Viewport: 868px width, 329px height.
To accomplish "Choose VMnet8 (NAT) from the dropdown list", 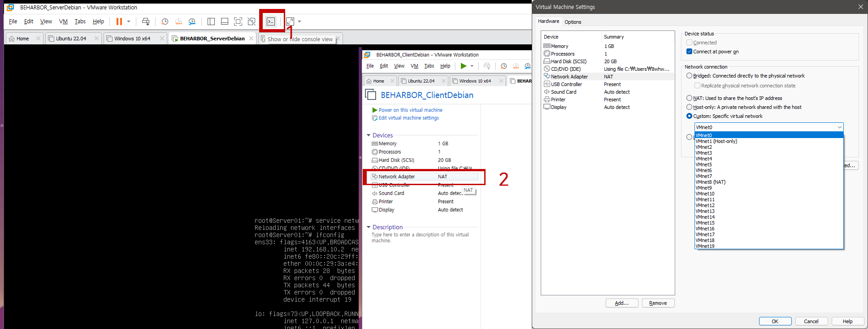I will [769, 182].
